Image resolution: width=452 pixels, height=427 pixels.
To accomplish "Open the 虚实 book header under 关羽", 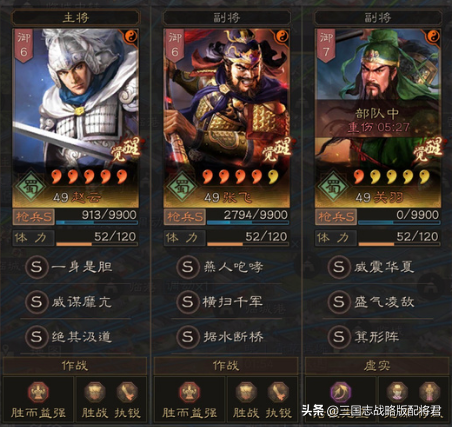I will coord(377,366).
